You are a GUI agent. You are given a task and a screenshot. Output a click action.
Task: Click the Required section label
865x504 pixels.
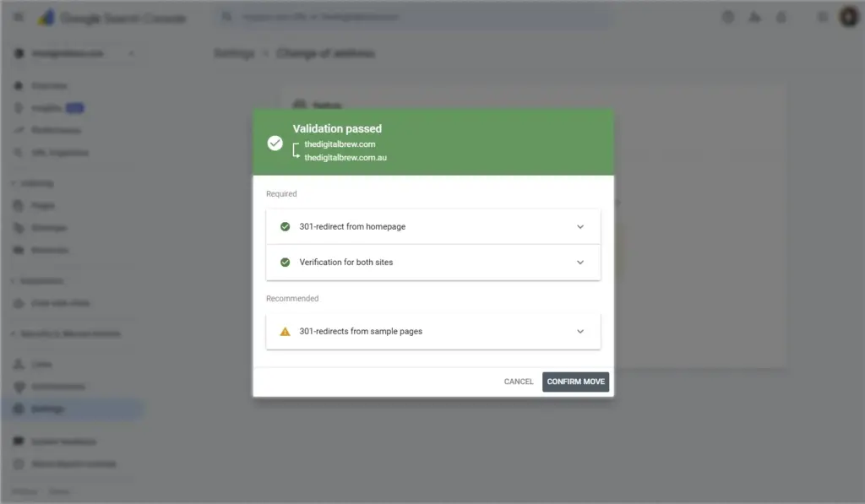281,193
